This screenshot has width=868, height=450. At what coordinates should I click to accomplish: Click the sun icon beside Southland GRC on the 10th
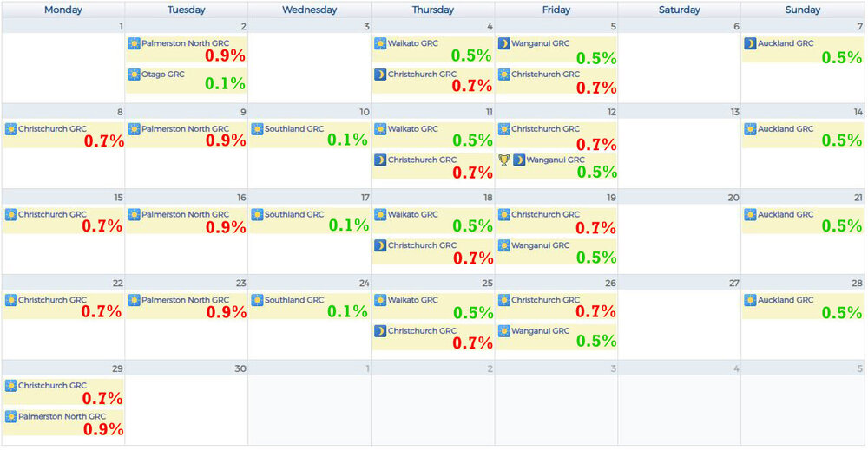[257, 129]
